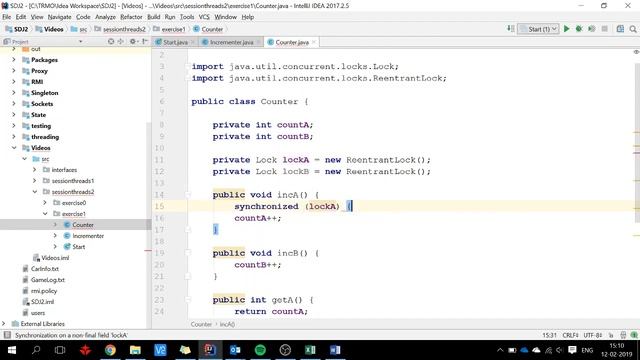The width and height of the screenshot is (640, 360).
Task: Open Windows Start menu
Action: 12,350
